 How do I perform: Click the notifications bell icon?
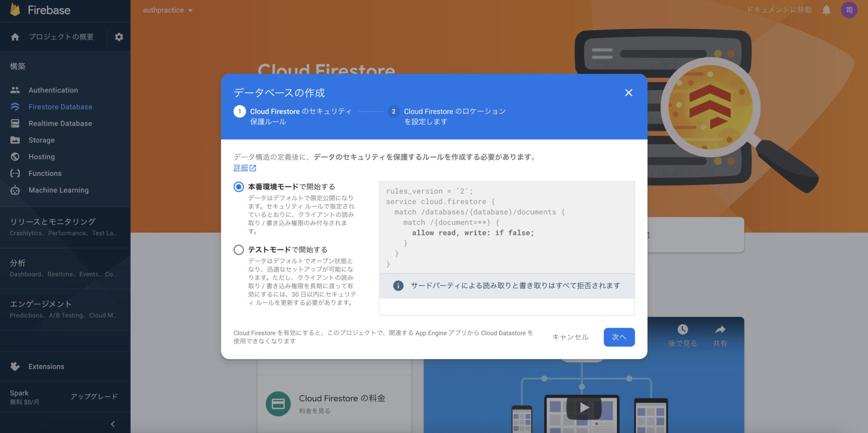point(826,10)
